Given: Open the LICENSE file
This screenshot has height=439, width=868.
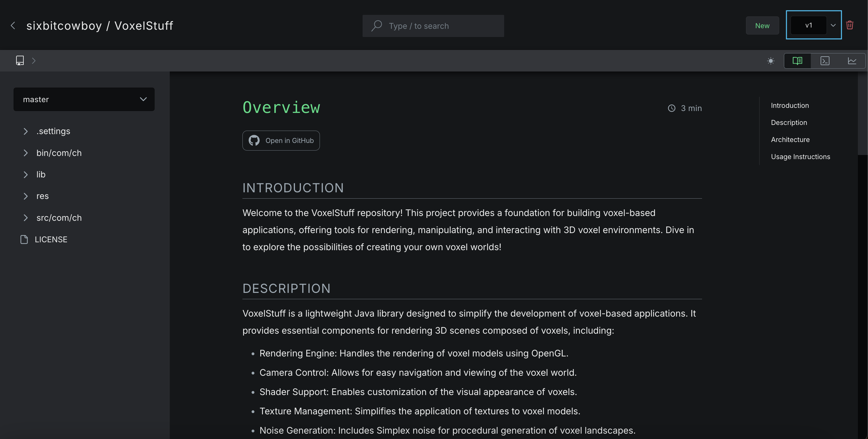Looking at the screenshot, I should [x=51, y=239].
